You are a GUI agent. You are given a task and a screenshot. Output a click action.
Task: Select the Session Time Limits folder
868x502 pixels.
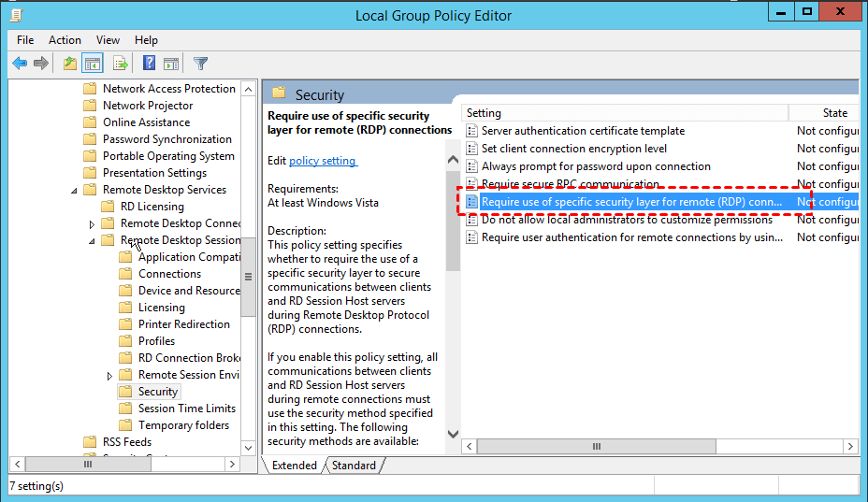coord(186,409)
